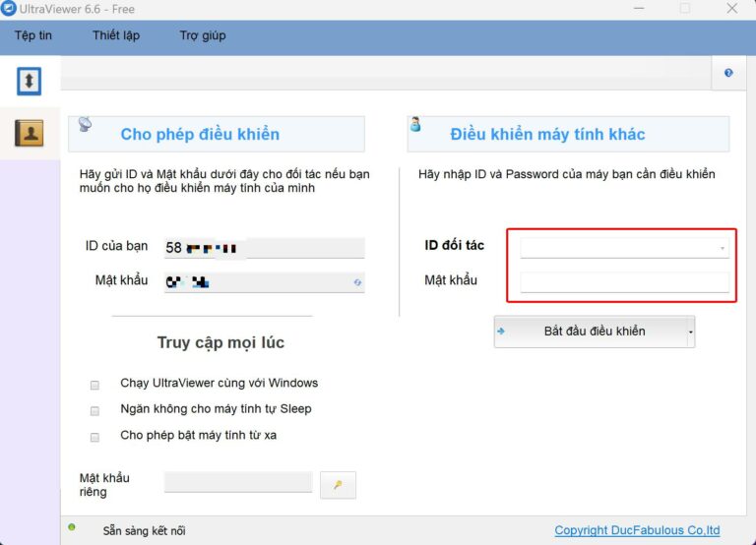This screenshot has height=545, width=756.
Task: Open the Trợ giúp menu
Action: tap(203, 35)
